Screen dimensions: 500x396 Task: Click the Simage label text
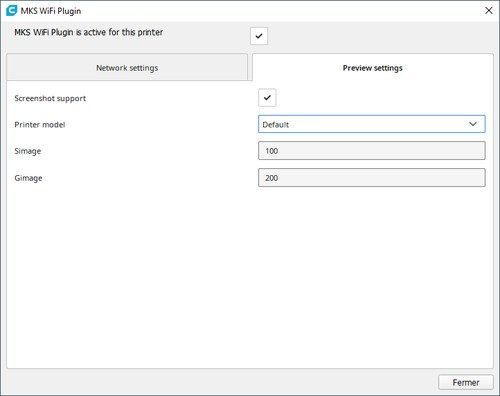(28, 151)
